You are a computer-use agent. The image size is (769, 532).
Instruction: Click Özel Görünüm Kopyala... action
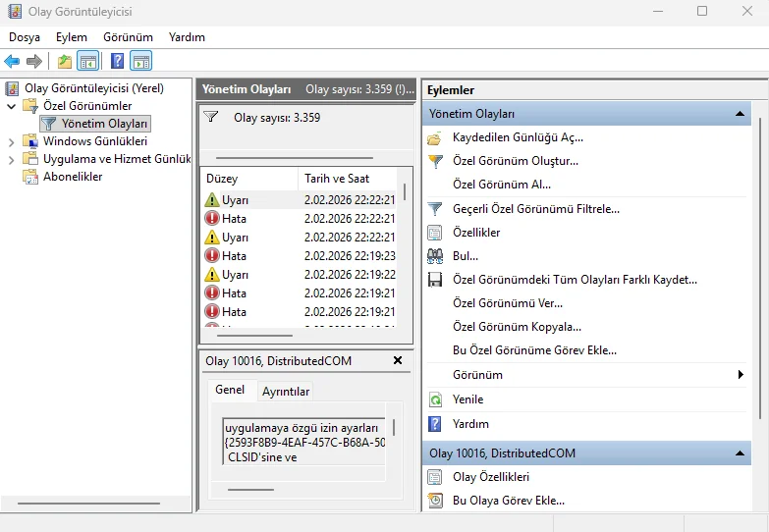coord(517,327)
